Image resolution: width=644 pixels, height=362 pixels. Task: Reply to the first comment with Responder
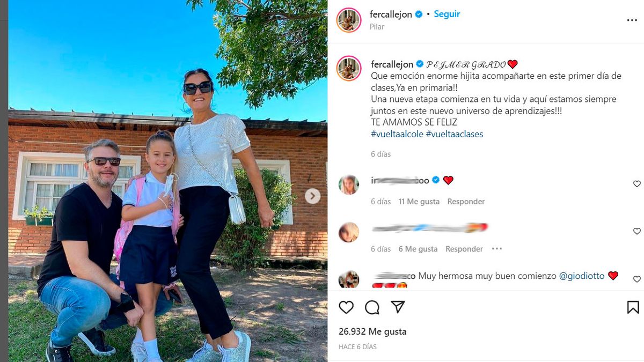click(x=466, y=202)
